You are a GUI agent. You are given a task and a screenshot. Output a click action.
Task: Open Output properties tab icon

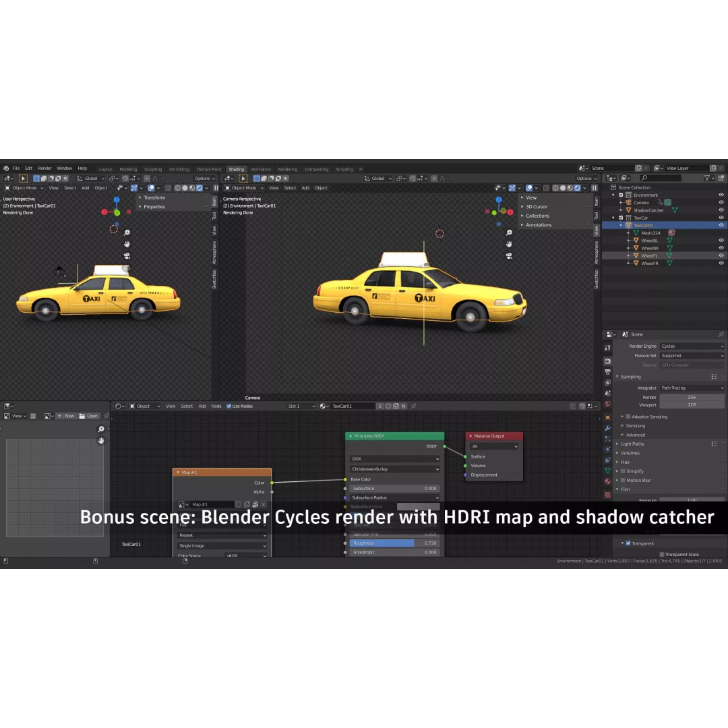[x=608, y=372]
